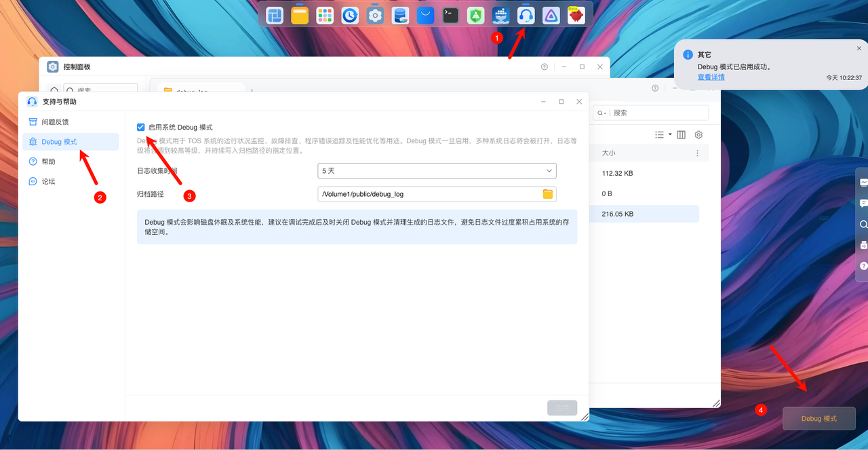Open the yellow File Manager dock icon
The height and width of the screenshot is (450, 868).
click(x=300, y=15)
